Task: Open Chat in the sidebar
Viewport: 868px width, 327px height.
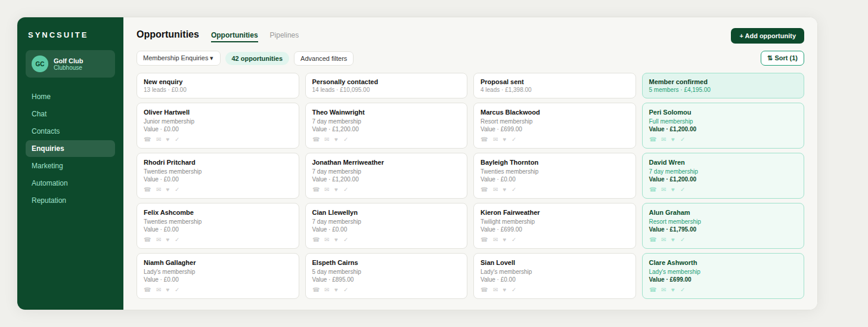Action: point(70,114)
